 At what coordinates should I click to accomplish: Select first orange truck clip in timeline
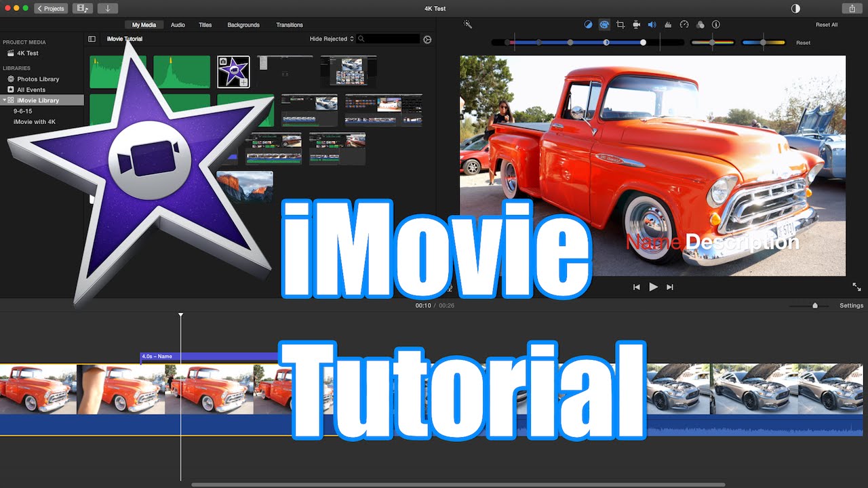38,390
